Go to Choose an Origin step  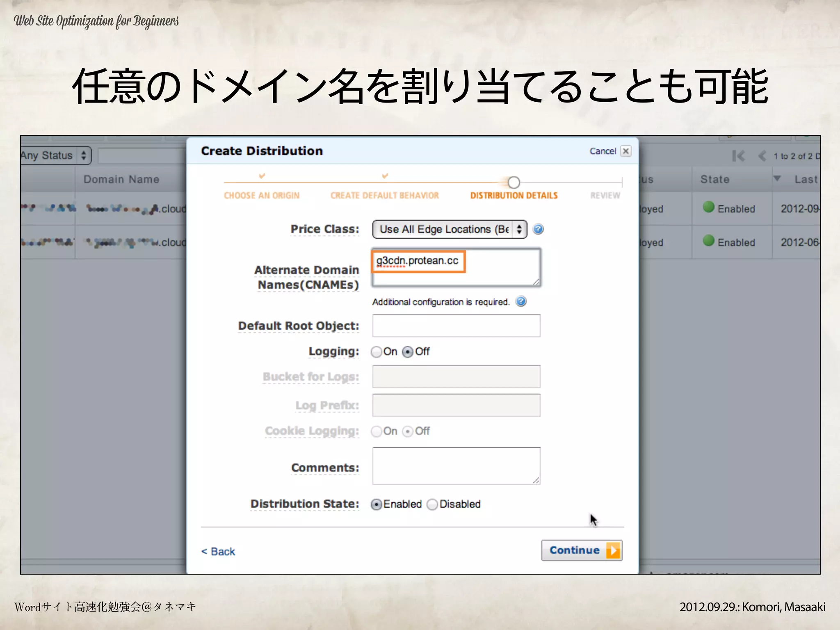(262, 196)
